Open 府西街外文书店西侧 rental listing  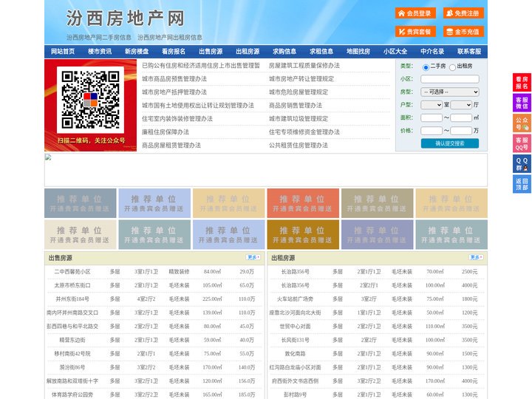tap(295, 381)
